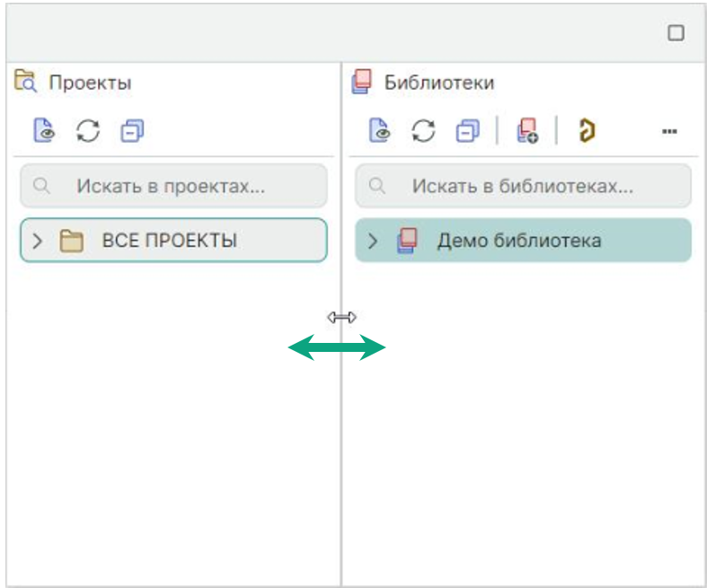Viewport: 707px width, 588px height.
Task: Click the magnifier icon in projects search
Action: tap(41, 186)
